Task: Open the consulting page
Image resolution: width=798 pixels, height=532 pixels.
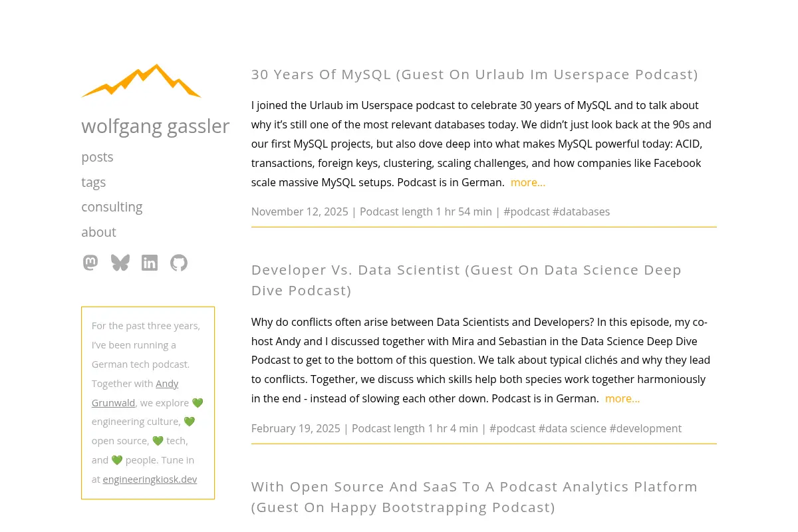Action: (x=112, y=207)
